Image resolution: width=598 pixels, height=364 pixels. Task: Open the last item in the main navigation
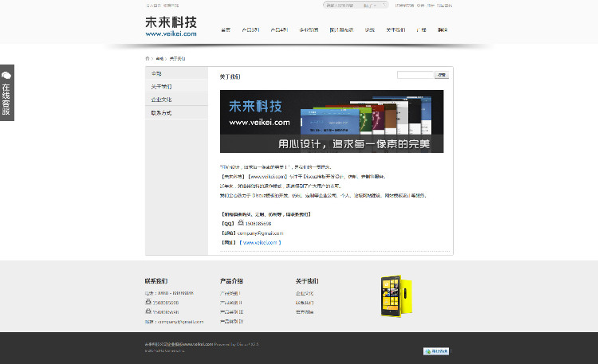point(443,29)
